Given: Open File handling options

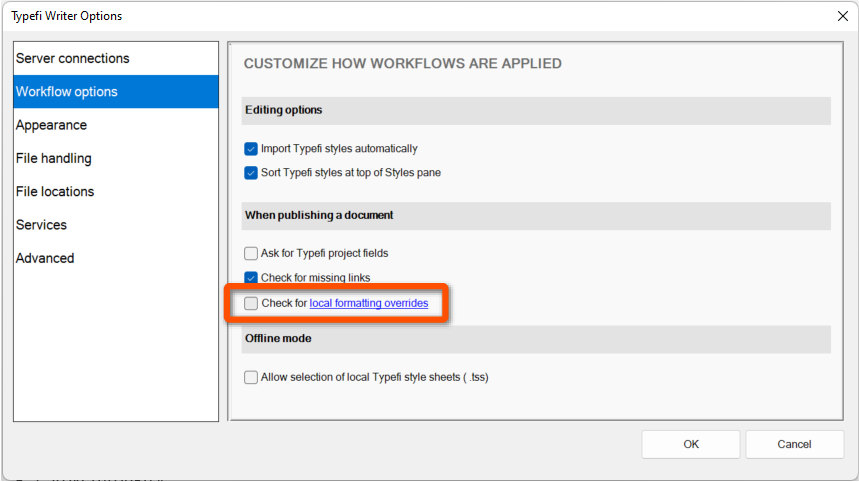Looking at the screenshot, I should 116,158.
